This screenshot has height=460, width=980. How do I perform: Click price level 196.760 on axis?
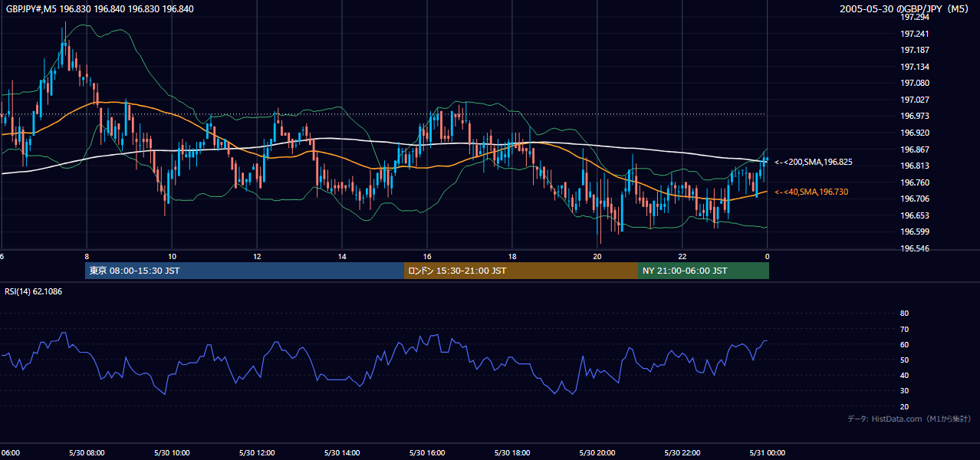(915, 182)
